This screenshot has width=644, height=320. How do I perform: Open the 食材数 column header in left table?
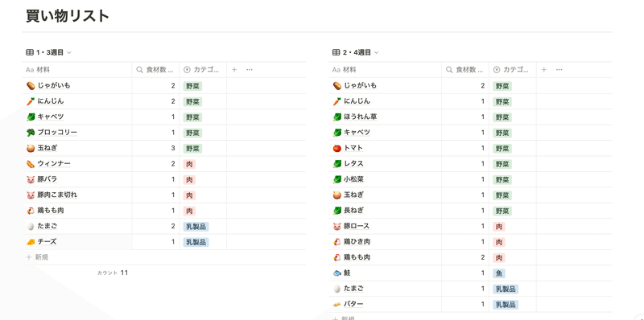155,70
